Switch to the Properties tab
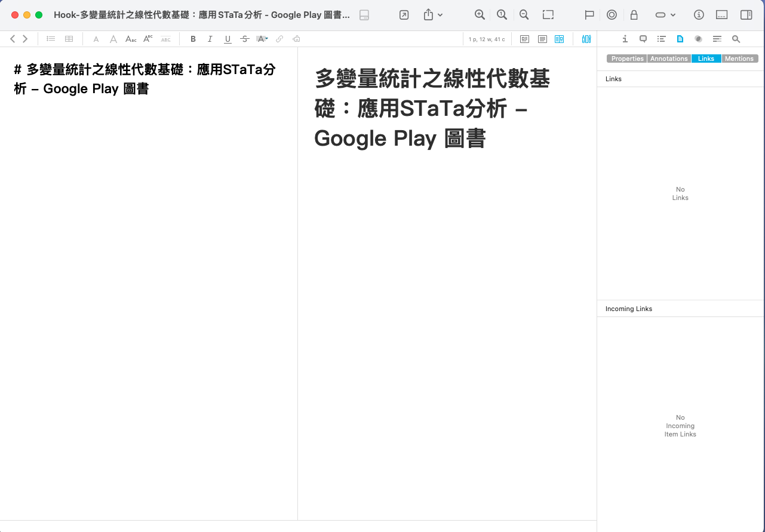Viewport: 765px width, 532px height. (627, 59)
